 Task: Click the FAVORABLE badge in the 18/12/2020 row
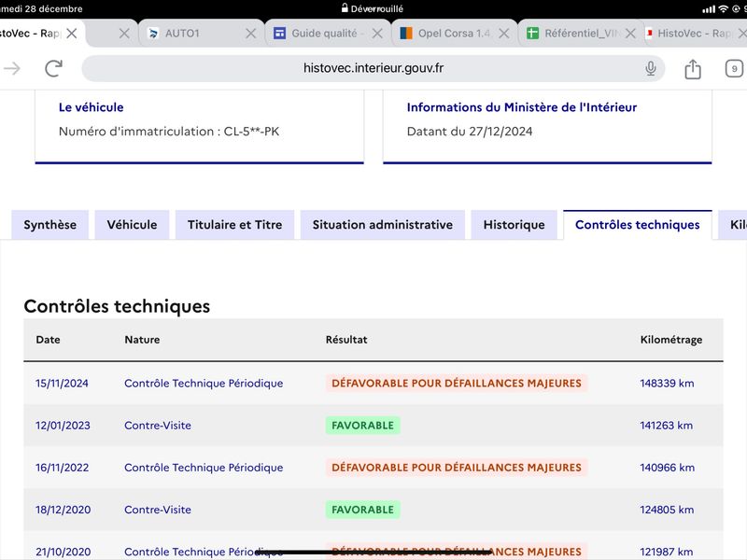point(362,510)
